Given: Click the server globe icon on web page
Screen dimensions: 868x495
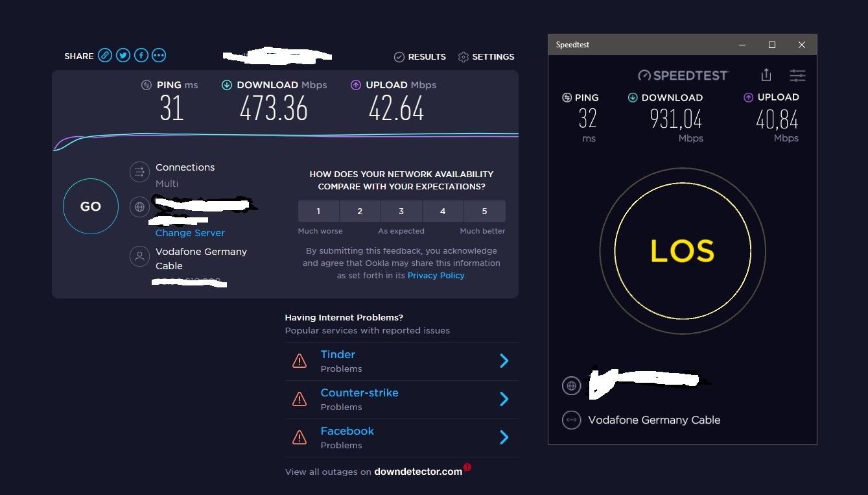Looking at the screenshot, I should 139,207.
